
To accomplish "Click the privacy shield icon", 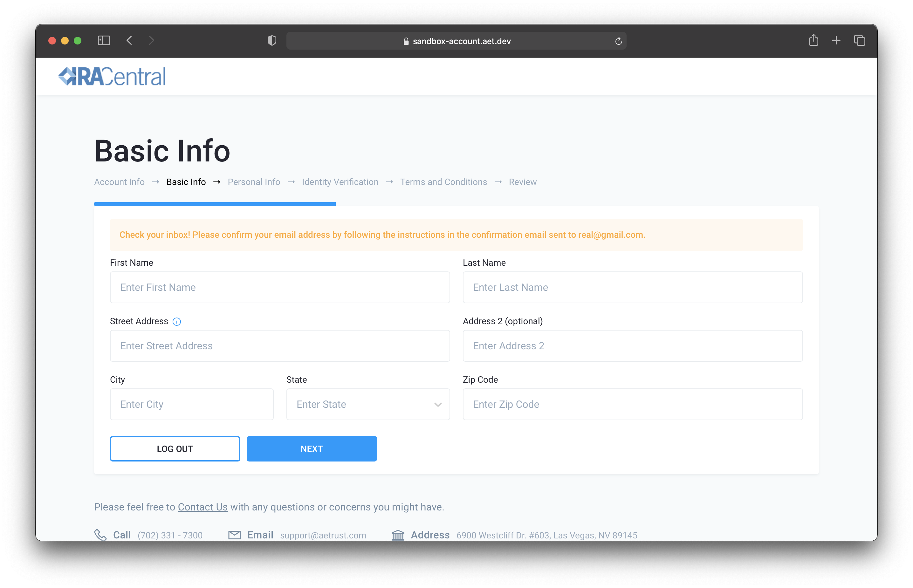I will pos(271,40).
